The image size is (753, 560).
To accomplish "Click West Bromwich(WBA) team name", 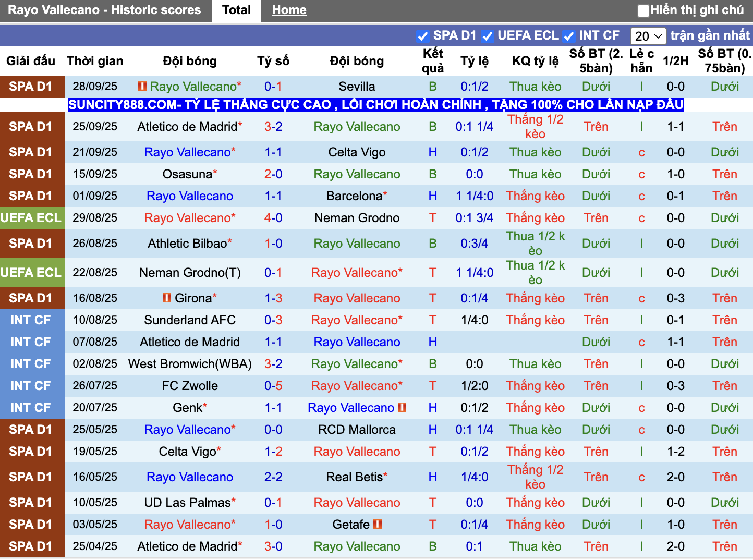I will click(190, 364).
